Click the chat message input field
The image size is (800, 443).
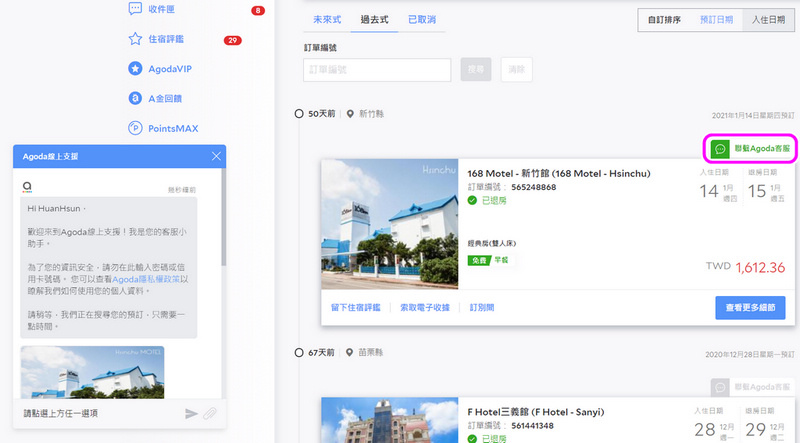pyautogui.click(x=102, y=413)
